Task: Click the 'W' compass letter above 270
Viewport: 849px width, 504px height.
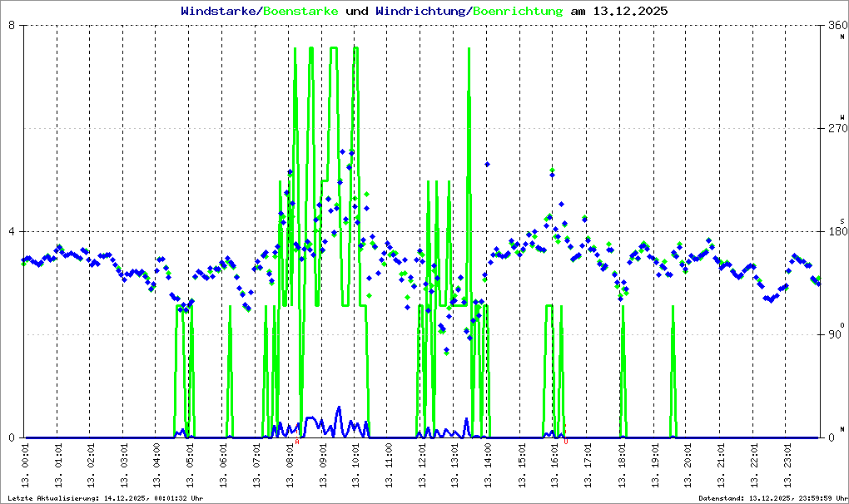Action: pyautogui.click(x=842, y=116)
